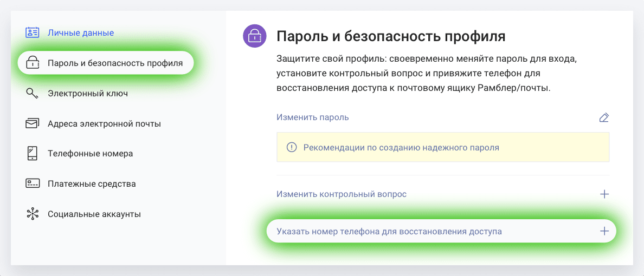Click the purple lock header icon
The height and width of the screenshot is (276, 644).
[x=254, y=36]
